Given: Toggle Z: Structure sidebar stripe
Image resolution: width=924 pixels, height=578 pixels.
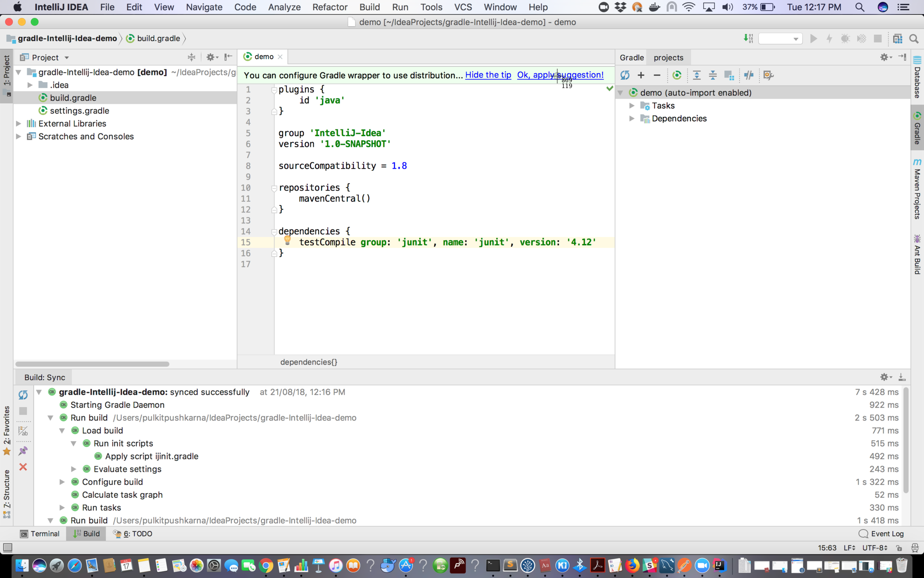Looking at the screenshot, I should pos(6,494).
